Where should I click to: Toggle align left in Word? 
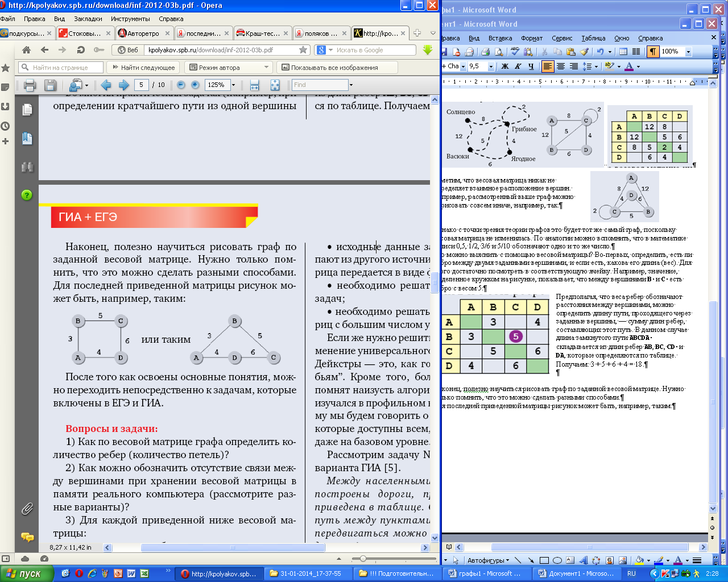[x=548, y=66]
